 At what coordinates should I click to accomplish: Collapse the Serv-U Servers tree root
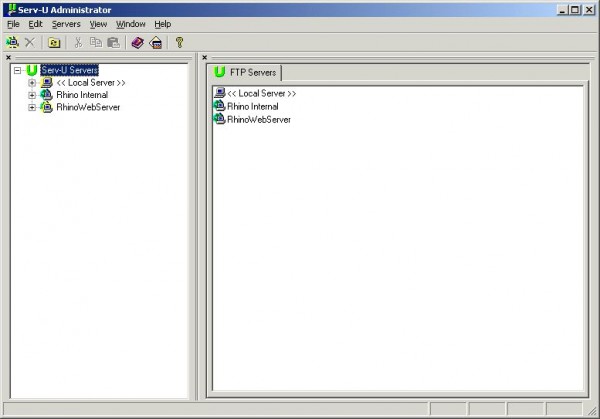point(17,70)
